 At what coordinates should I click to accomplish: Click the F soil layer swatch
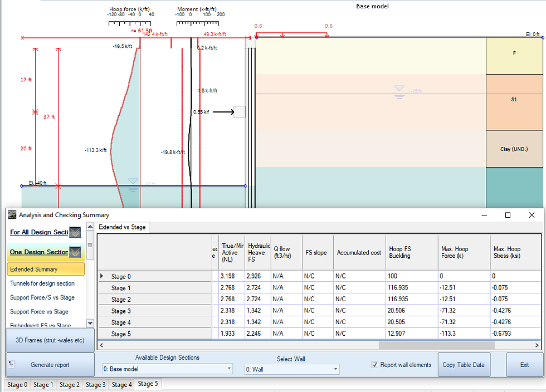coord(514,56)
